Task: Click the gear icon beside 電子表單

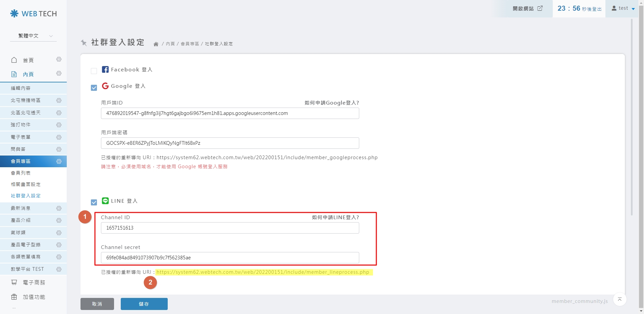Action: point(59,137)
